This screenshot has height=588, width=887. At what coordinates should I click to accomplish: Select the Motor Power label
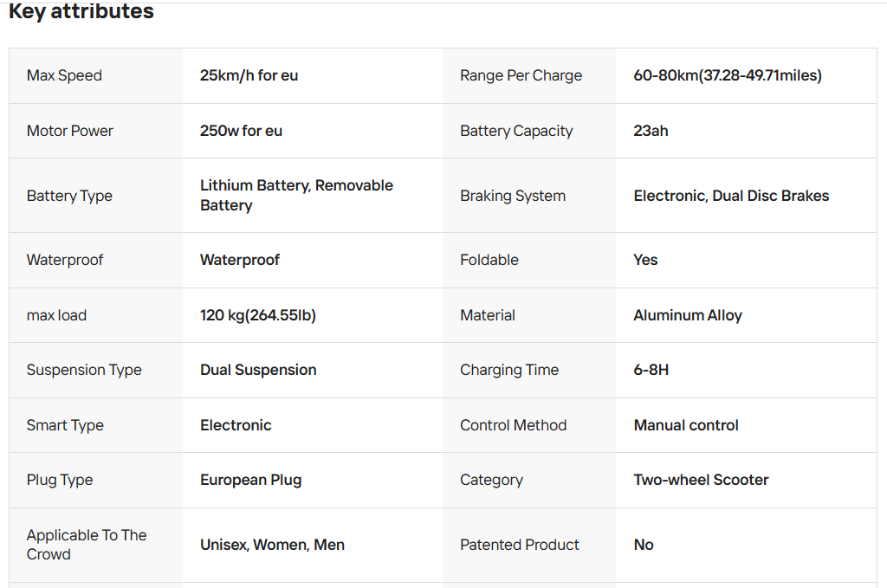tap(69, 131)
